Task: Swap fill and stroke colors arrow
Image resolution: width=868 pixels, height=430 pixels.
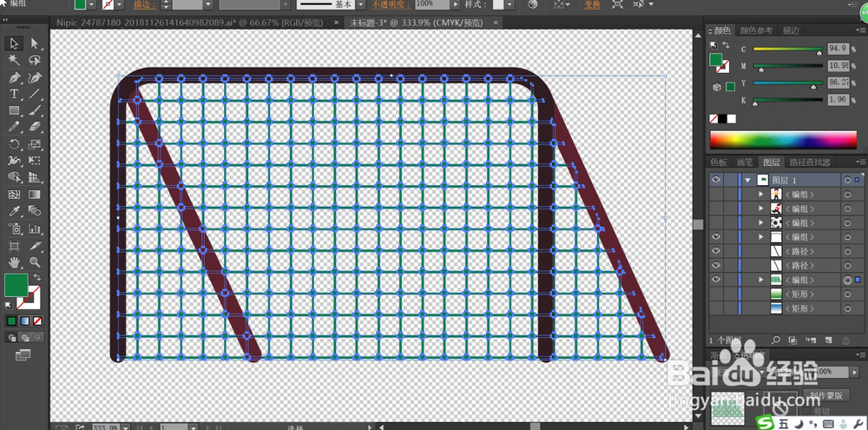Action: 36,276
